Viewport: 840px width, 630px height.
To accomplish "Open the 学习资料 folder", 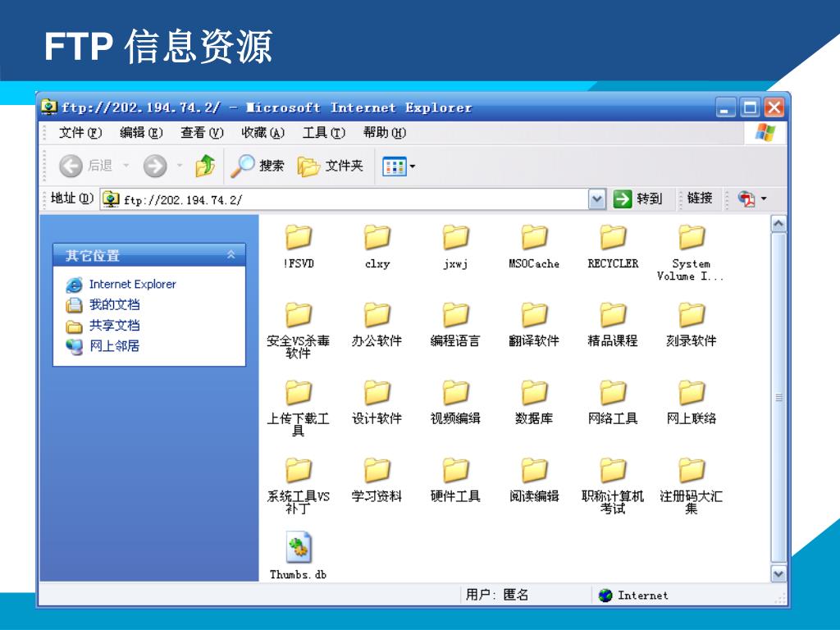I will (x=377, y=479).
